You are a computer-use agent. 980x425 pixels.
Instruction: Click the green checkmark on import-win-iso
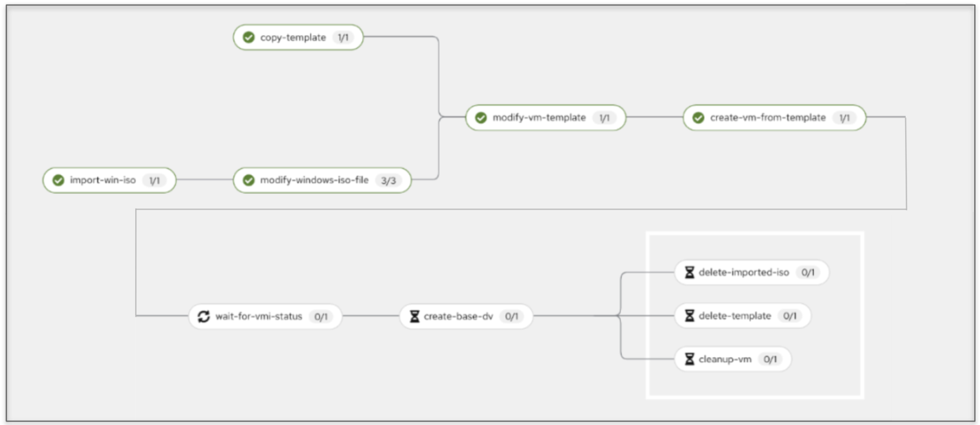point(58,180)
